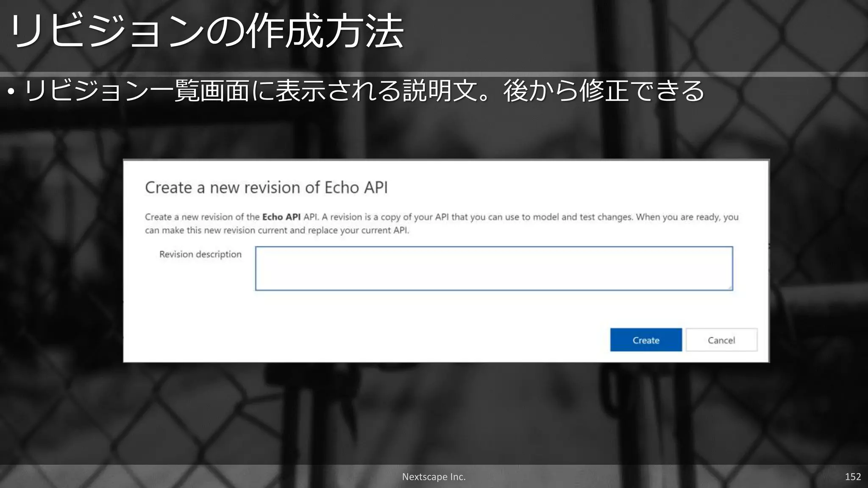Click the bold 'Echo API' text in the description
Screen dimensions: 868x488
[x=281, y=217]
